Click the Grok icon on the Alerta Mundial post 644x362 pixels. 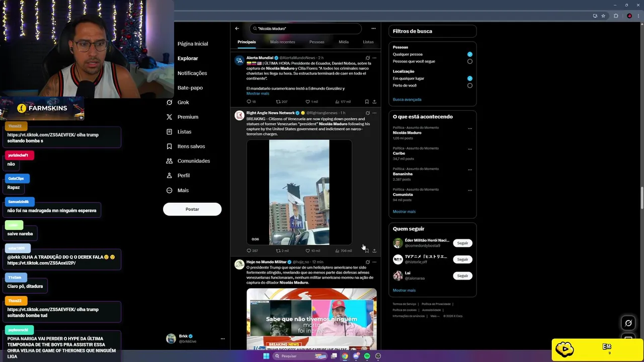click(x=368, y=58)
